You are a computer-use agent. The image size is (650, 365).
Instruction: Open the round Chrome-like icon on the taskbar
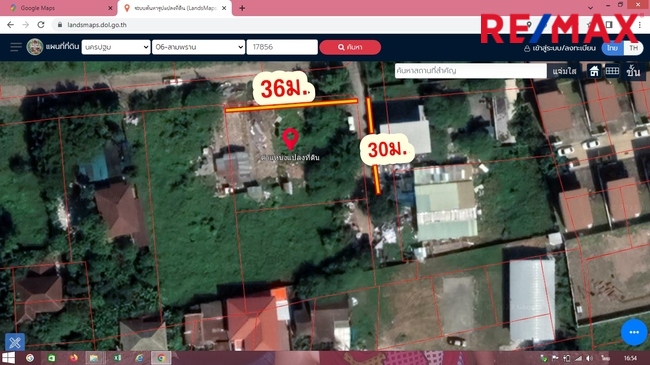[x=30, y=358]
